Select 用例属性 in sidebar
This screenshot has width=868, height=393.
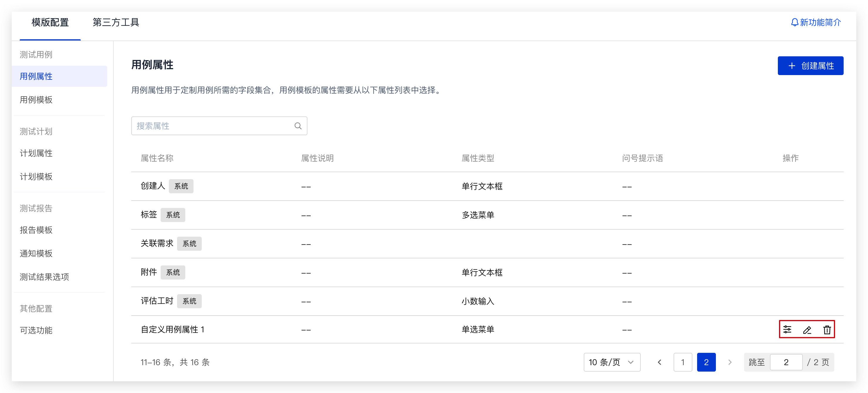59,76
